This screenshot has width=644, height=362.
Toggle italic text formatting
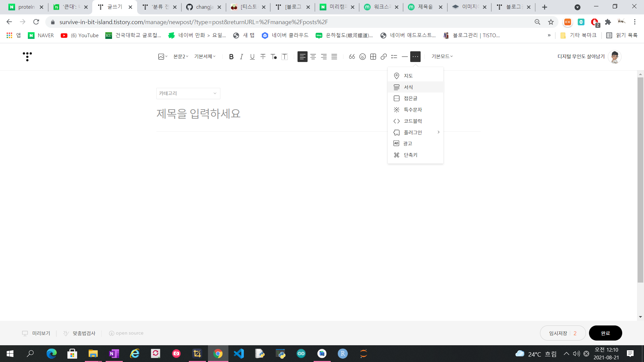241,57
